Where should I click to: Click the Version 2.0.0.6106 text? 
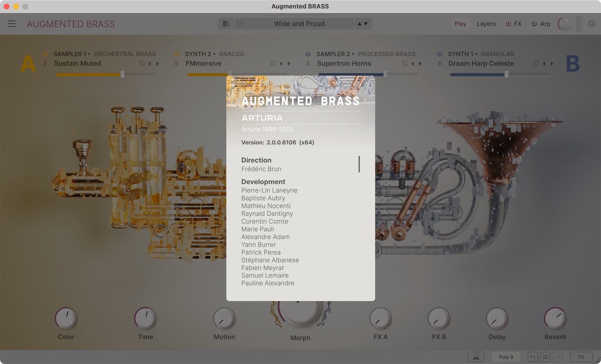pos(278,142)
